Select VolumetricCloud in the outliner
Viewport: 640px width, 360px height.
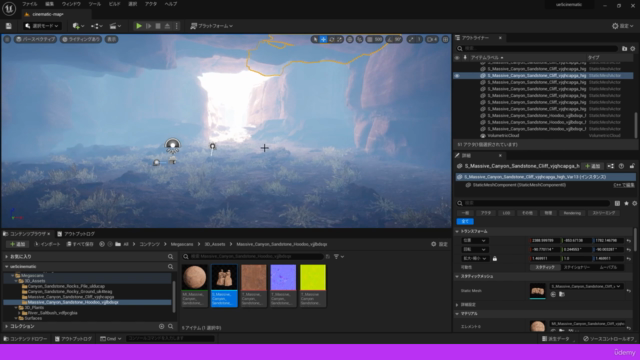pos(503,136)
